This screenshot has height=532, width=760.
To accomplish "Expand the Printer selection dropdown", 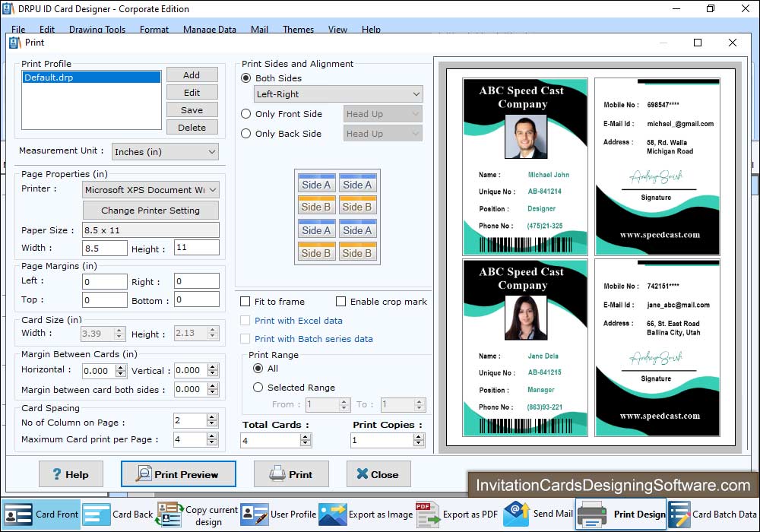I will pos(150,189).
